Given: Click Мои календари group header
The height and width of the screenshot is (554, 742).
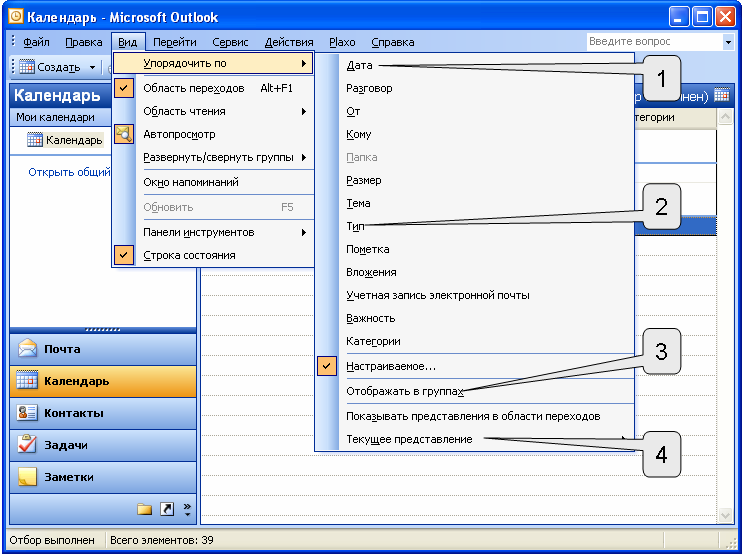Looking at the screenshot, I should coord(60,117).
